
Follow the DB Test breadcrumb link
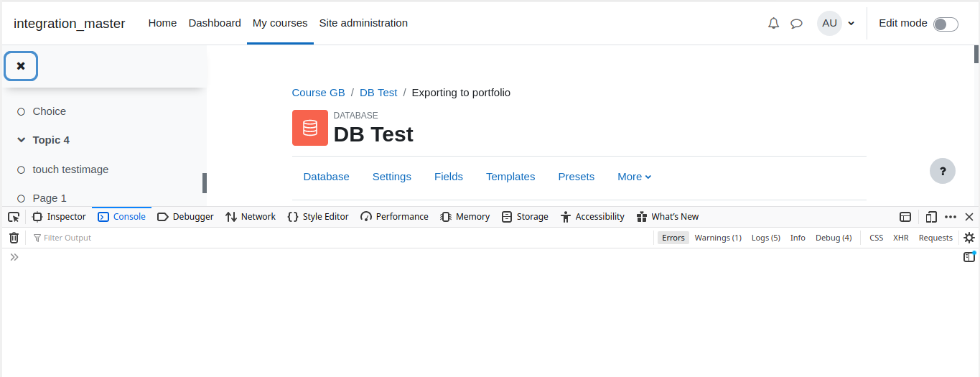click(378, 93)
